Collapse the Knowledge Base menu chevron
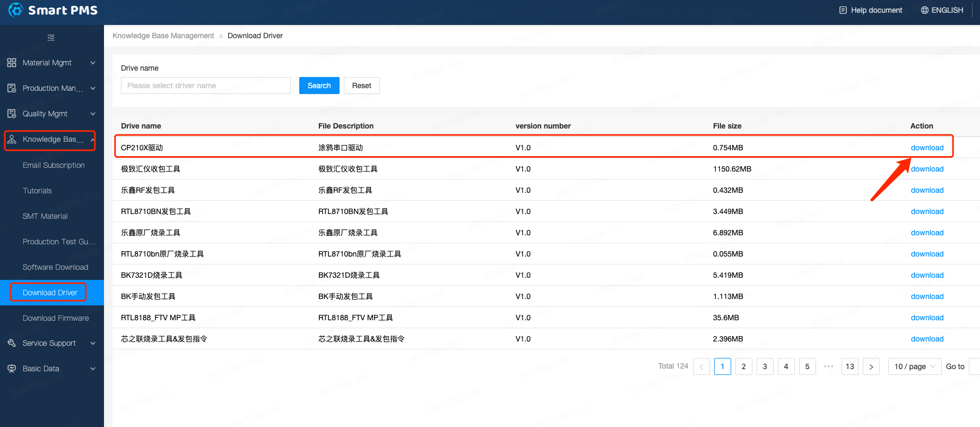The height and width of the screenshot is (427, 980). coord(93,140)
